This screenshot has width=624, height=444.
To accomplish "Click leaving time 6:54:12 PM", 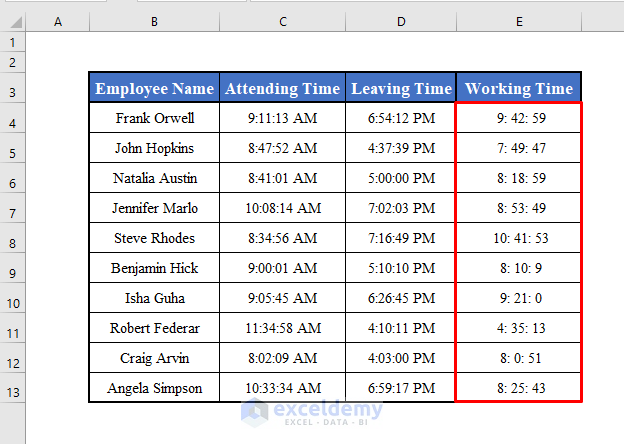I will [401, 118].
